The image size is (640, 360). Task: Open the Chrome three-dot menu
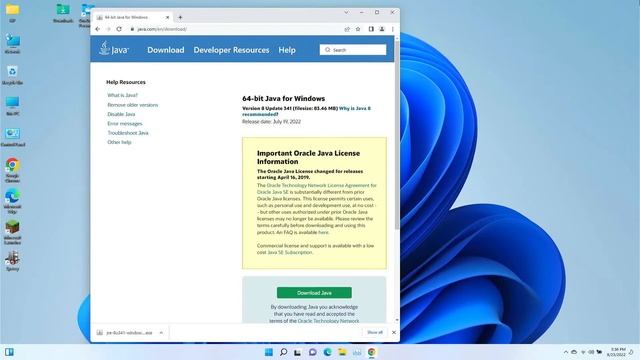click(x=393, y=29)
